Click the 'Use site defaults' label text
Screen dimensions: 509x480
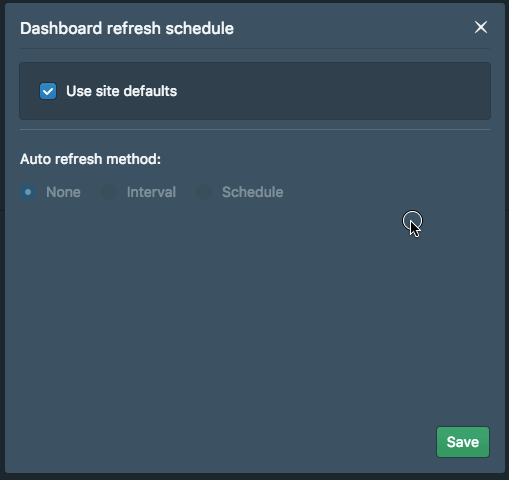[x=121, y=91]
